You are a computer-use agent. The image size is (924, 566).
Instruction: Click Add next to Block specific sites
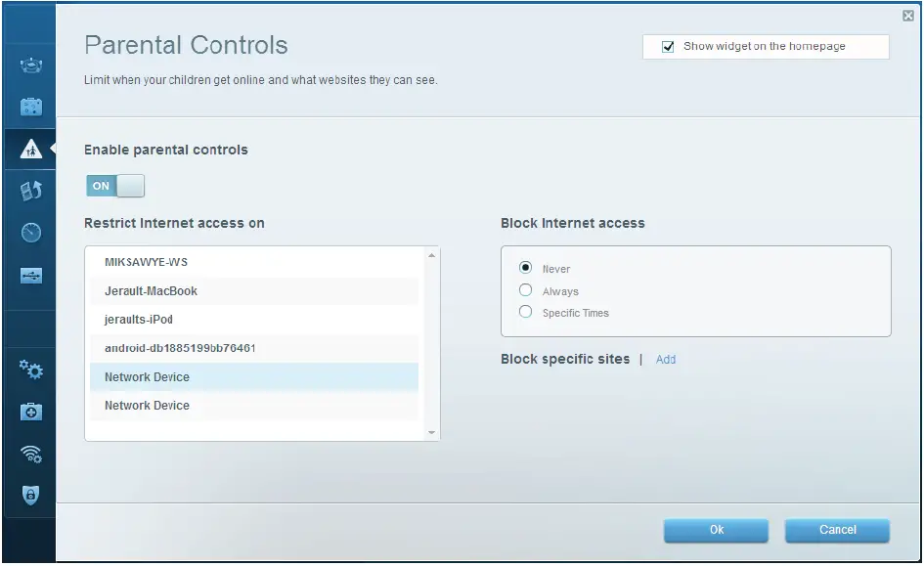[665, 360]
